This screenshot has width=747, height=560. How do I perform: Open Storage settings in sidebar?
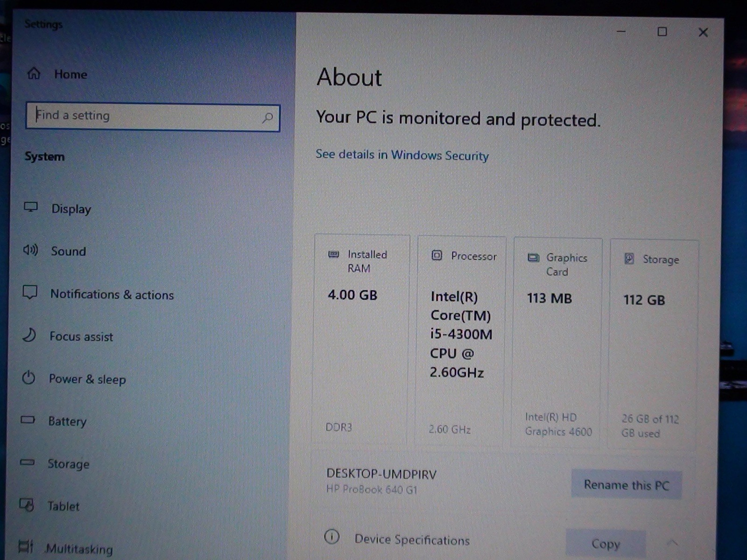click(68, 464)
